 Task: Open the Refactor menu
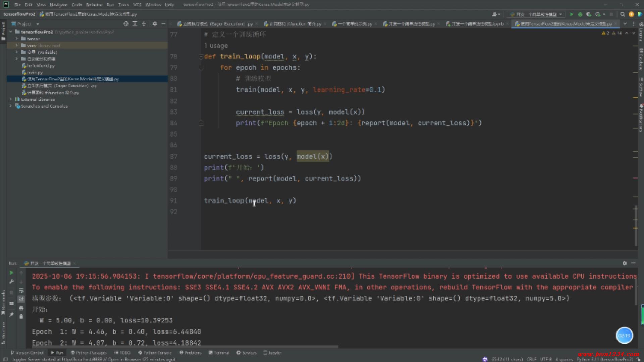pos(94,5)
